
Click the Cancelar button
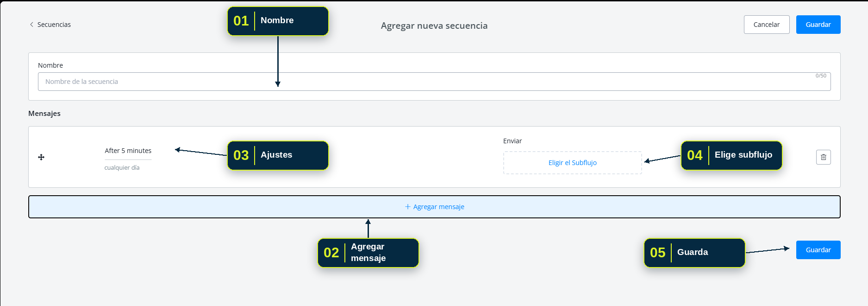767,25
